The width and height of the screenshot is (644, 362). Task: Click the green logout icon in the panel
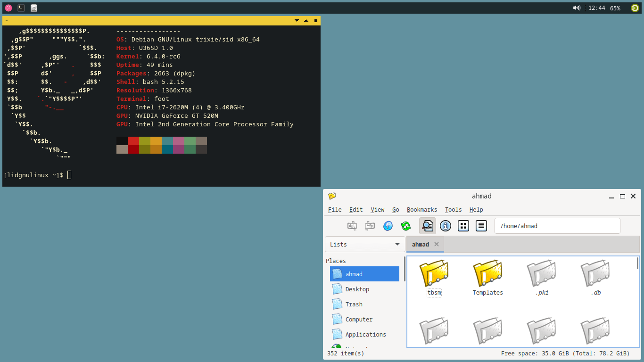(635, 8)
